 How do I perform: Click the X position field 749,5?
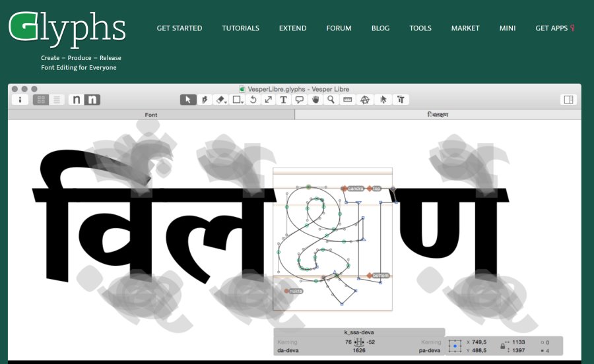[477, 342]
